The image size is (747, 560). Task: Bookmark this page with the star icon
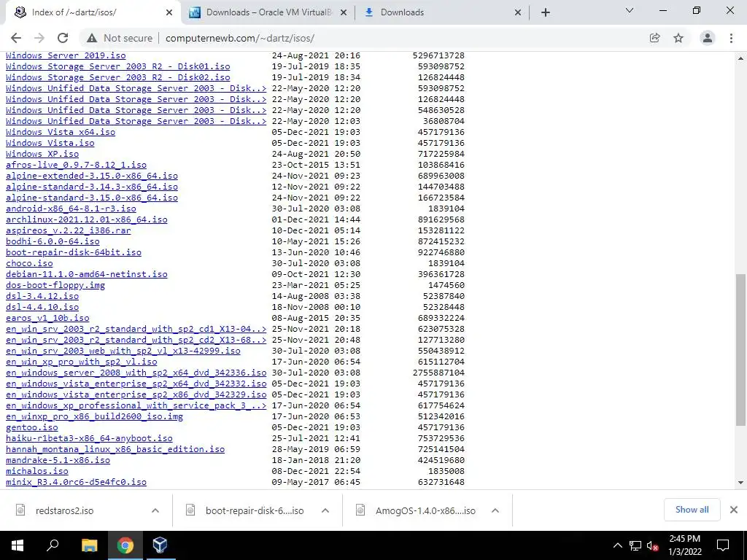(678, 38)
